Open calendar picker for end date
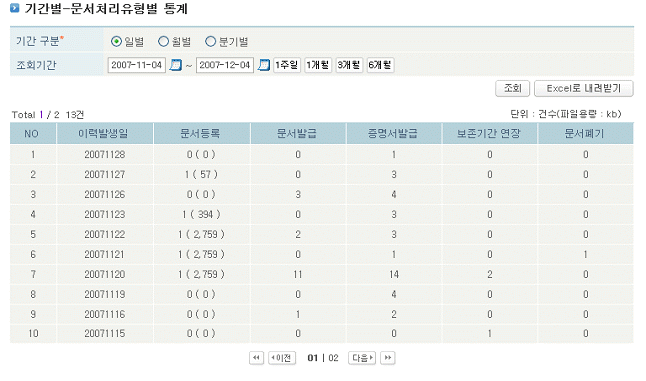The width and height of the screenshot is (646, 381). tap(264, 65)
